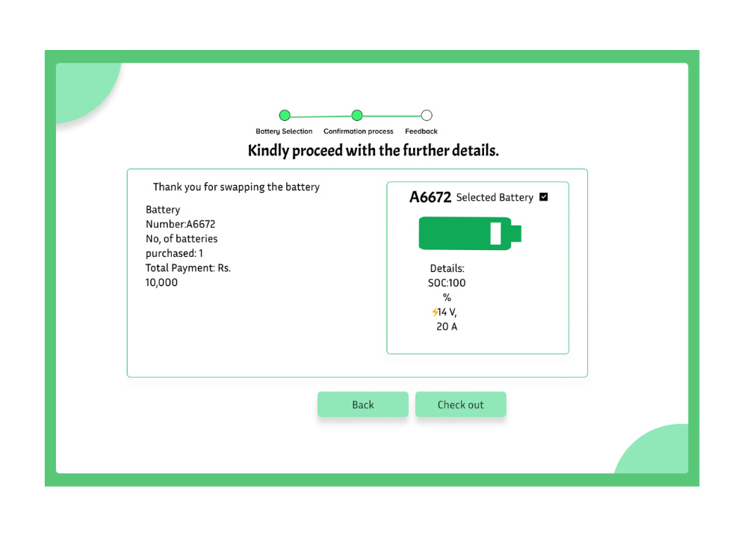Click 'Total Payment: Rs.' text line
Viewport: 747px width, 560px height.
(x=188, y=267)
